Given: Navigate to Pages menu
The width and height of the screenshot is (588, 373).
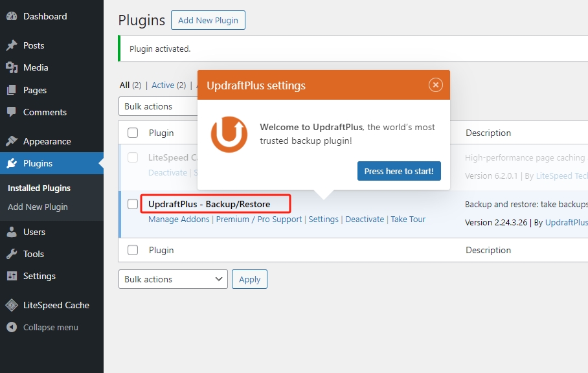Looking at the screenshot, I should click(35, 90).
